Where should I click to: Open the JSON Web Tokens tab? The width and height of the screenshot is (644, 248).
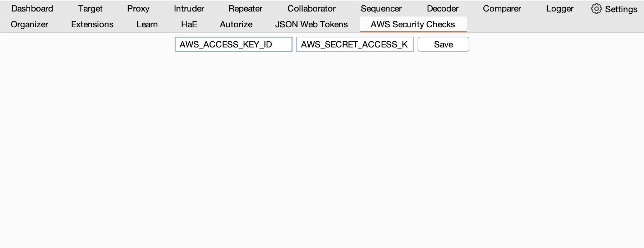311,24
